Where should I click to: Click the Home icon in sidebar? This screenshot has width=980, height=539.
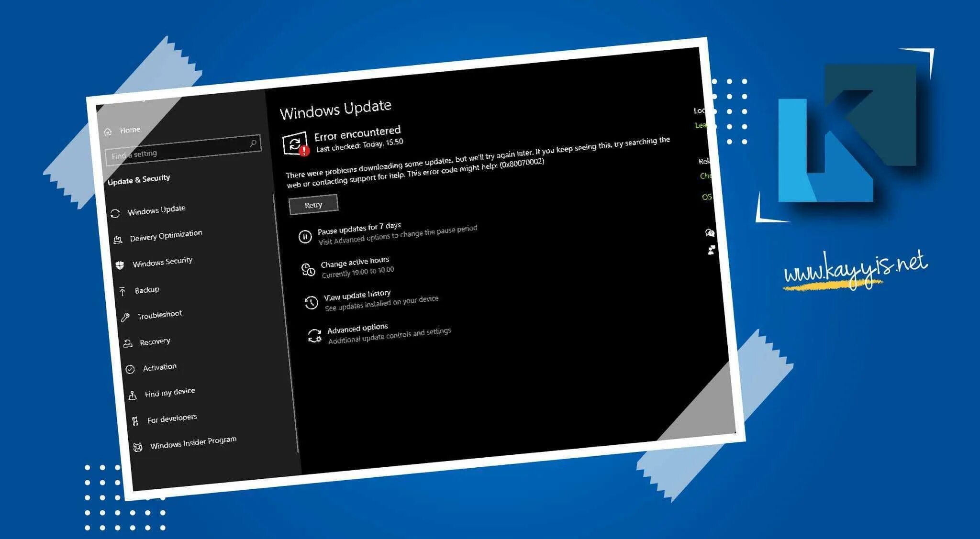pos(108,132)
